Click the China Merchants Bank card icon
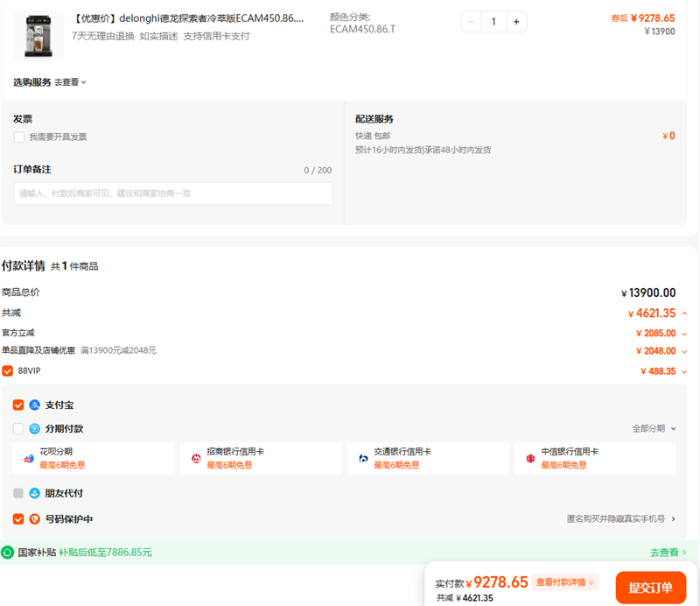 tap(196, 458)
